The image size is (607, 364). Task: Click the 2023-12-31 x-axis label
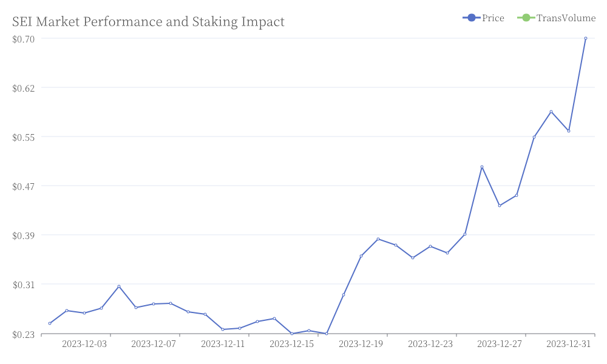pos(569,344)
